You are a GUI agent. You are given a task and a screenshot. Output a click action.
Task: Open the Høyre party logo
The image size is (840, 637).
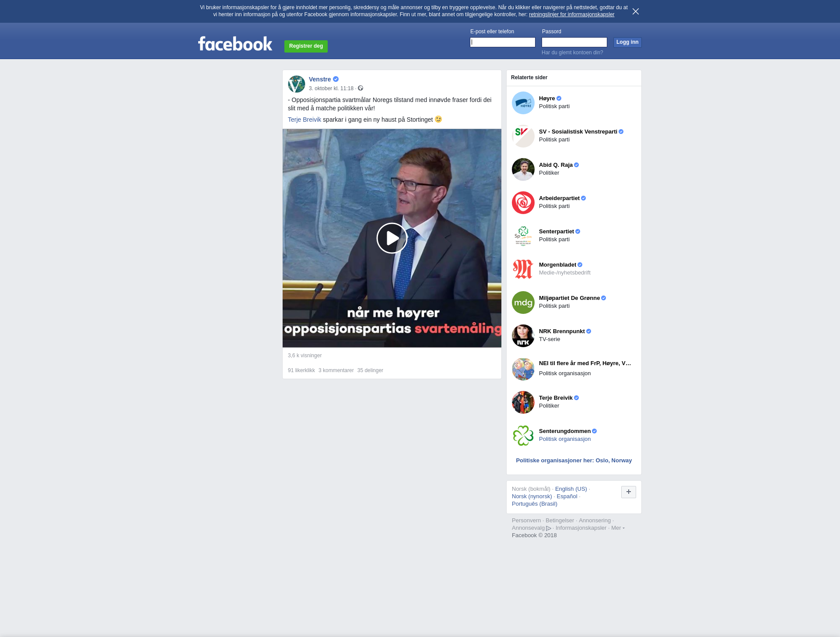point(523,103)
